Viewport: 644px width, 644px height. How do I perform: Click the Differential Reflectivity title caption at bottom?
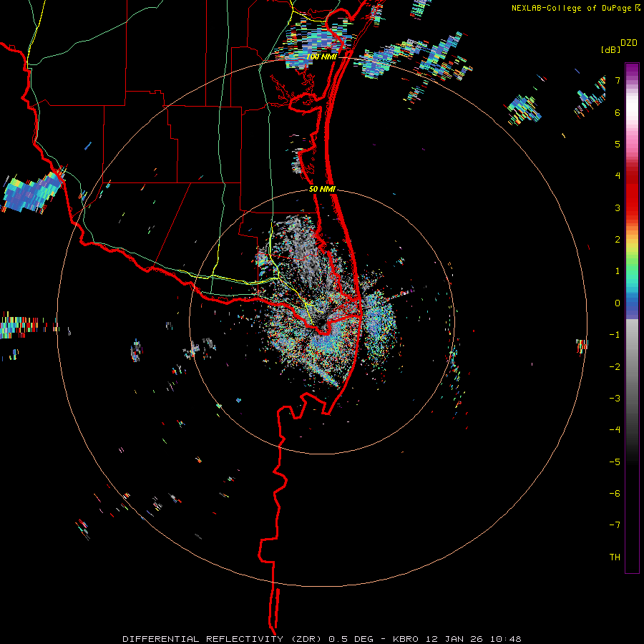322,639
